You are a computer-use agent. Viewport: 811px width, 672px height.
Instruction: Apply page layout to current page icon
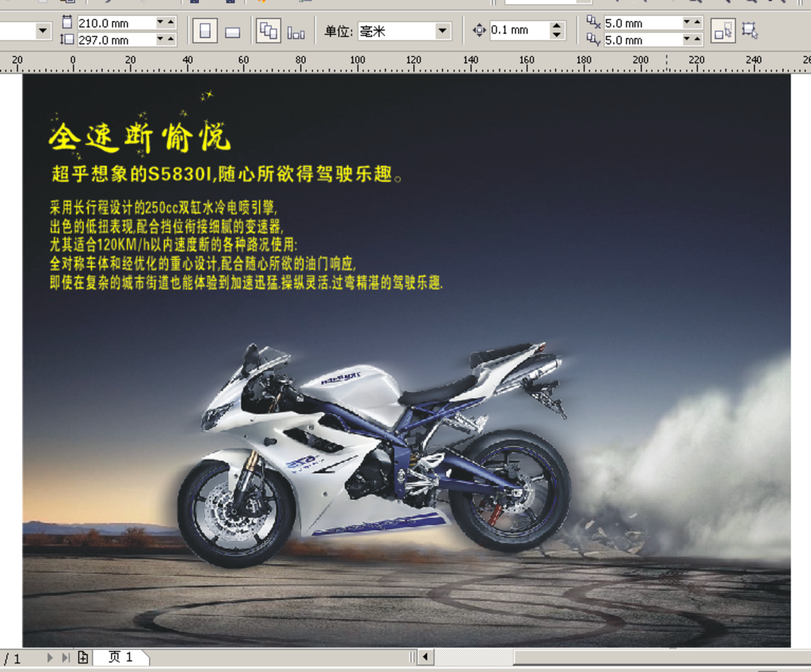[296, 33]
